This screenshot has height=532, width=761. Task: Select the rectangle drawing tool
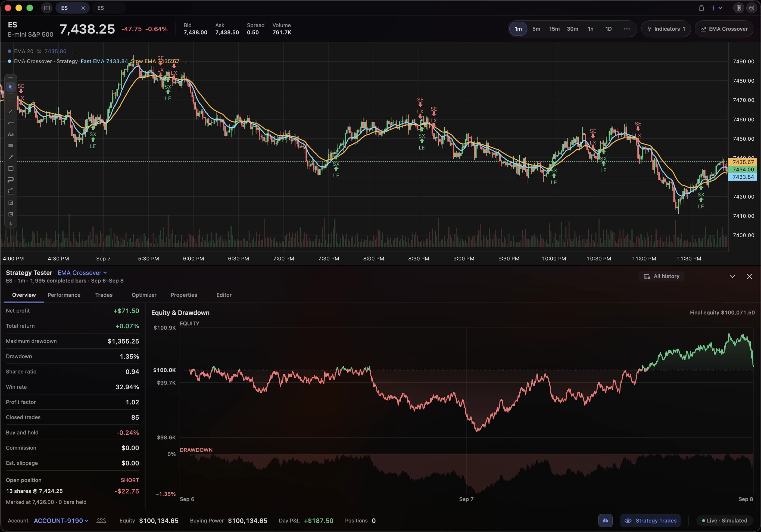coord(11,169)
